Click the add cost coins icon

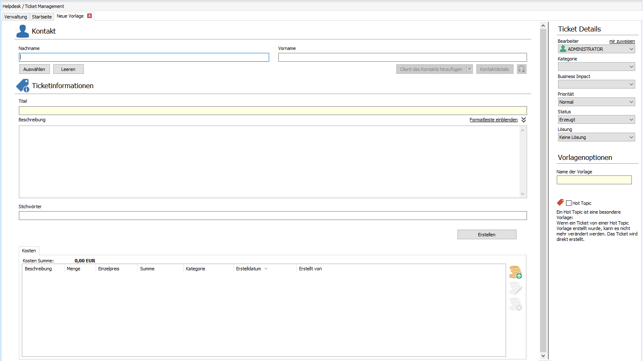coord(515,272)
